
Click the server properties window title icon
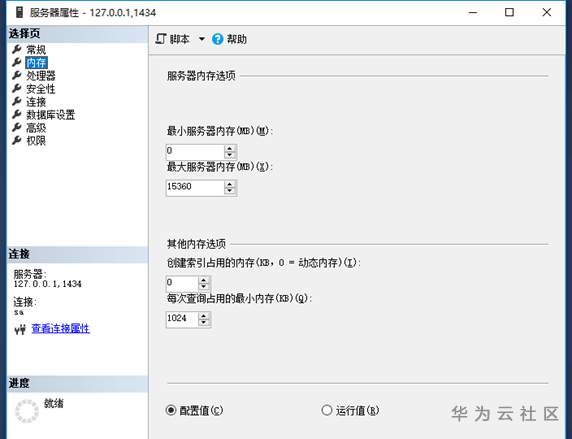(x=20, y=12)
